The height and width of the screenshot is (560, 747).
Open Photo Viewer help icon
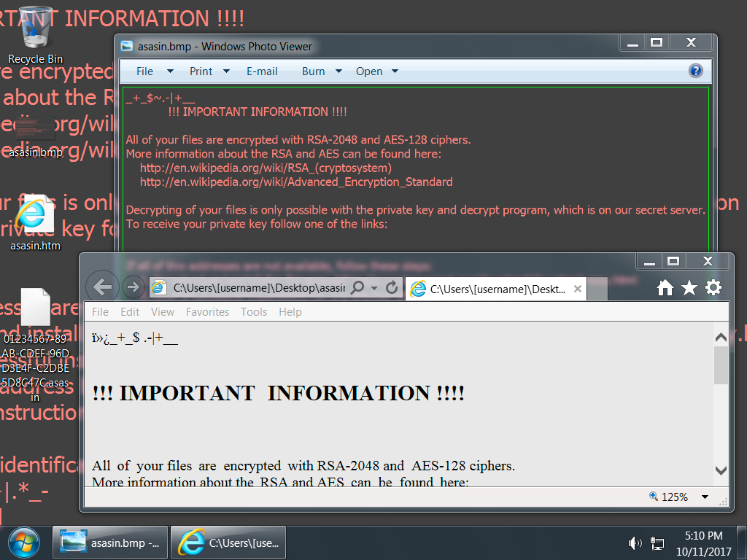(x=695, y=71)
